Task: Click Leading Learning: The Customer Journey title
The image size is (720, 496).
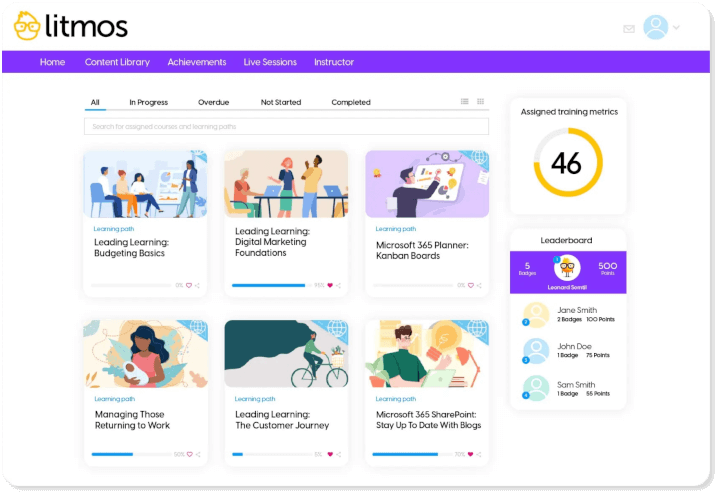Action: click(x=282, y=420)
